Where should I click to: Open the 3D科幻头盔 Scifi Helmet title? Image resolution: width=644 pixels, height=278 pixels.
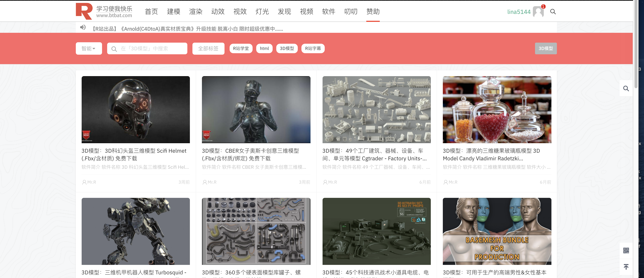(134, 154)
